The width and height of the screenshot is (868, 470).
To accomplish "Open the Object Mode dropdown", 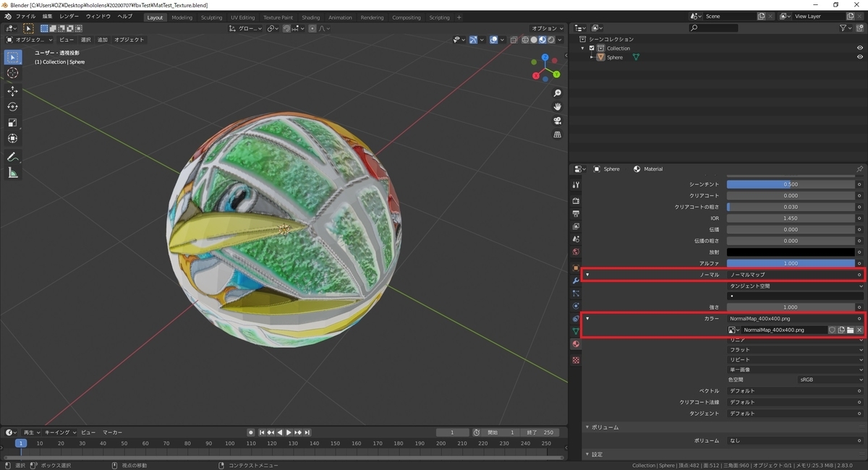I will [x=29, y=40].
